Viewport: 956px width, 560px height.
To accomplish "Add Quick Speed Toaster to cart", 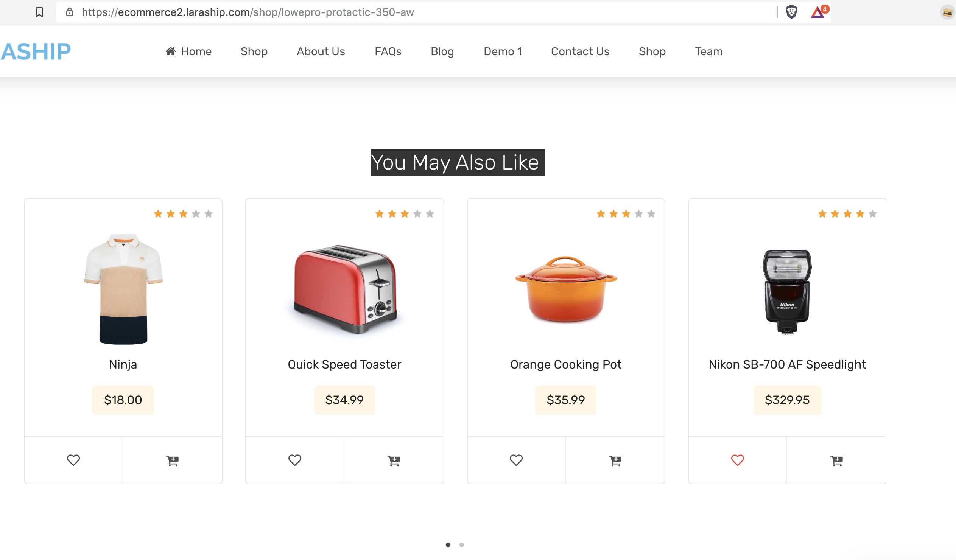I will click(x=394, y=460).
